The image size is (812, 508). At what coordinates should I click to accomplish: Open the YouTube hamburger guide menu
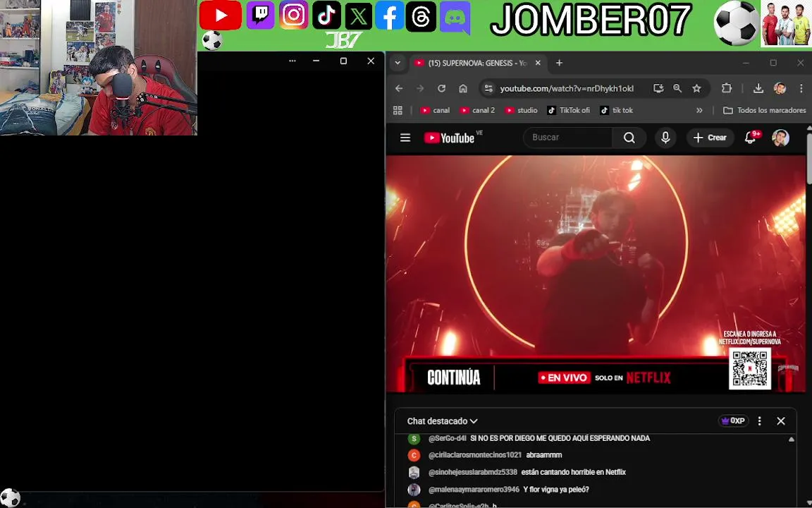(x=405, y=138)
